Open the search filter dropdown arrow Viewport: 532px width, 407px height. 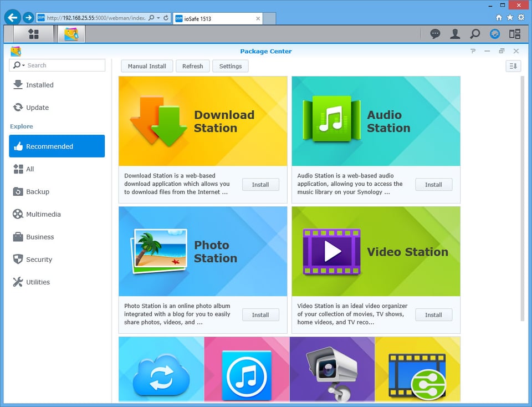(x=23, y=65)
